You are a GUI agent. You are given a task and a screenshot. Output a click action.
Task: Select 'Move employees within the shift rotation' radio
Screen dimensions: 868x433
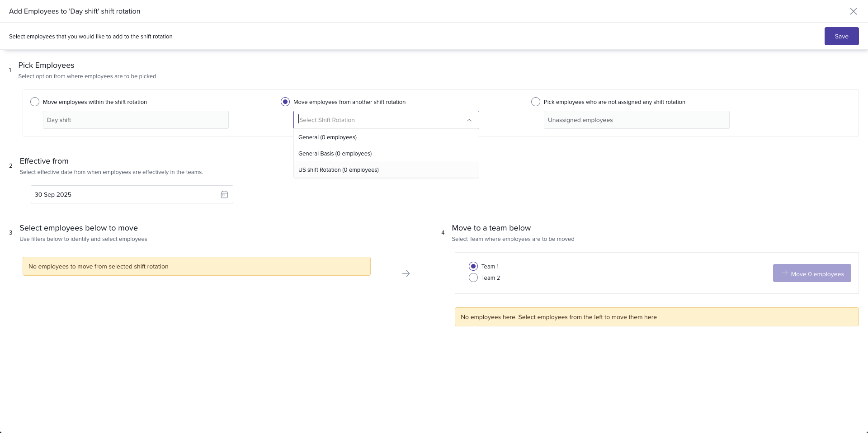(x=35, y=102)
